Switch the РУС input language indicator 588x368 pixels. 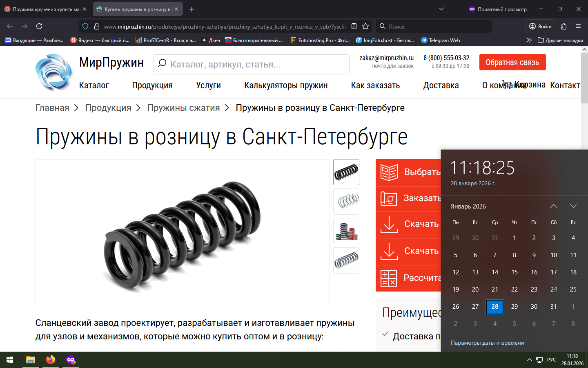pyautogui.click(x=552, y=360)
